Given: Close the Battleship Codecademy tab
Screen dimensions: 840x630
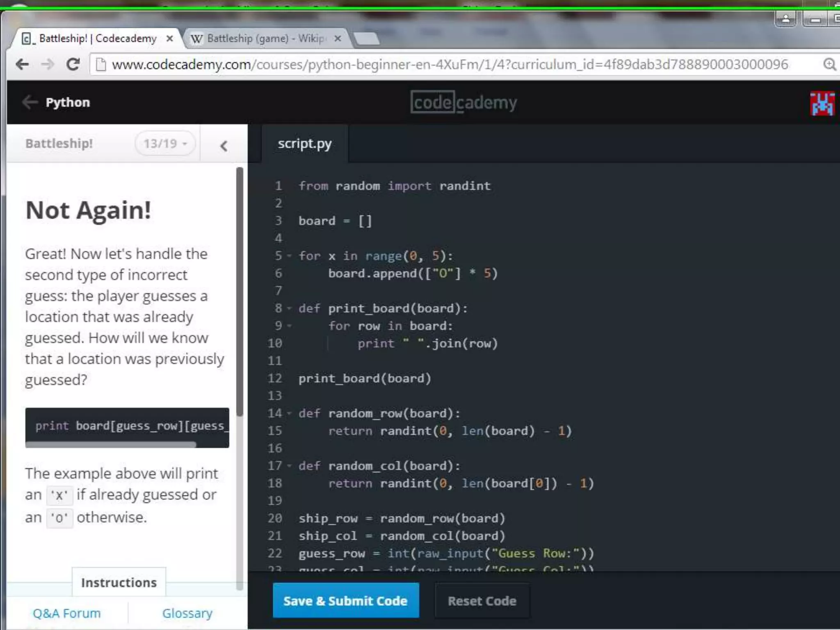Looking at the screenshot, I should pyautogui.click(x=169, y=39).
